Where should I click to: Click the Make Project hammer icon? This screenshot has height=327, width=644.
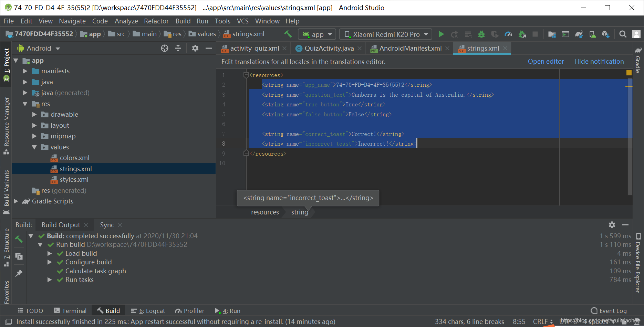[x=288, y=34]
